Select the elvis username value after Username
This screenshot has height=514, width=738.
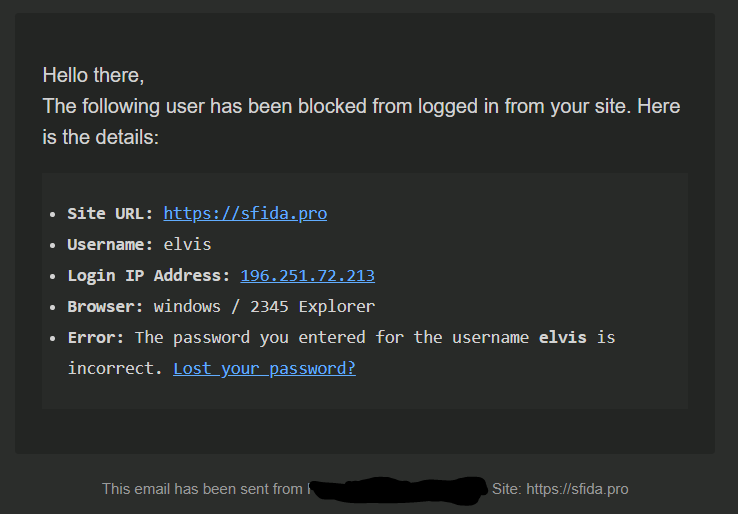pos(187,245)
